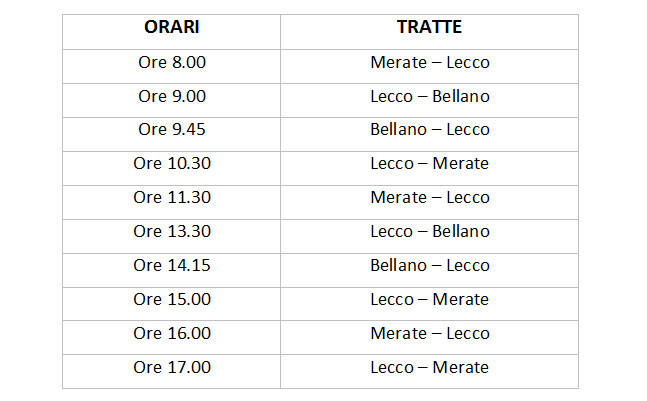Click Bellano – Lecco in the 14.15 row
This screenshot has width=647, height=401.
[429, 265]
